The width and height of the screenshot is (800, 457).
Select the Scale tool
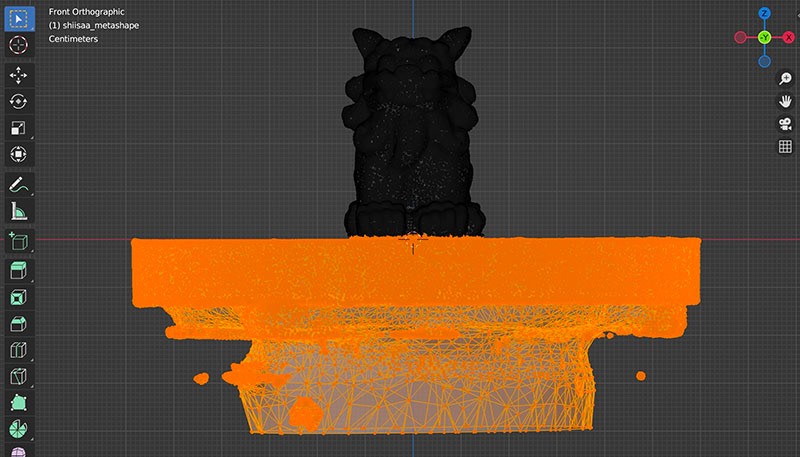(19, 128)
